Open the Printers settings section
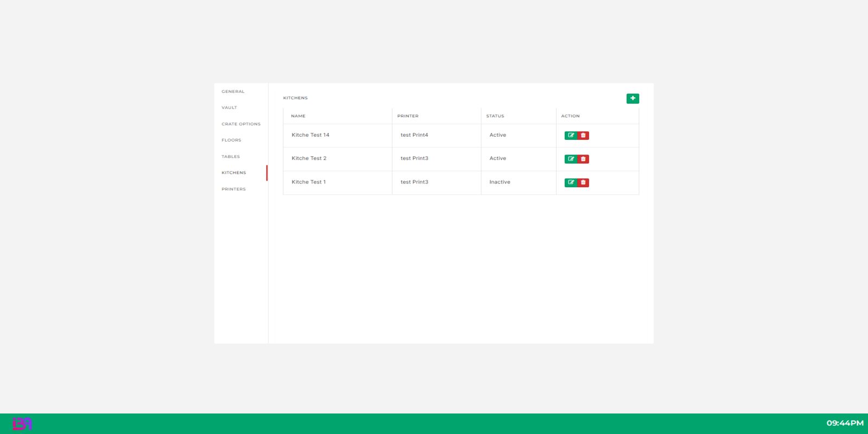This screenshot has width=868, height=434. [233, 189]
